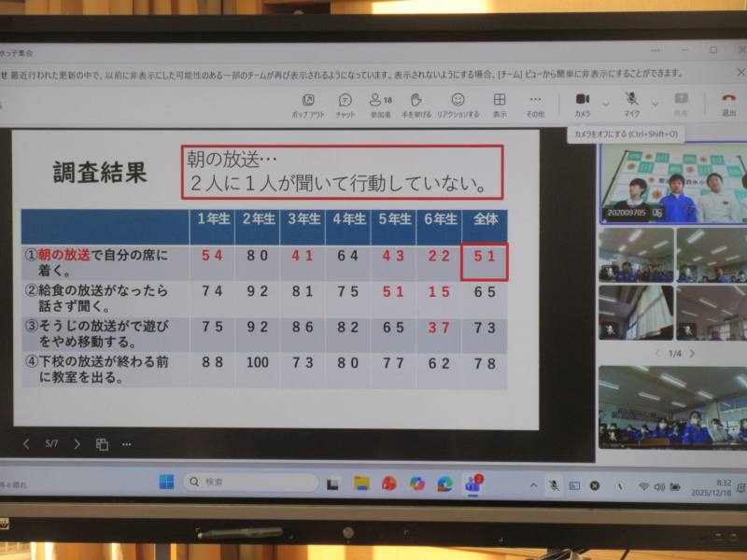Viewport: 747px width, 560px height.
Task: Go to the previous slide arrow
Action: point(26,444)
